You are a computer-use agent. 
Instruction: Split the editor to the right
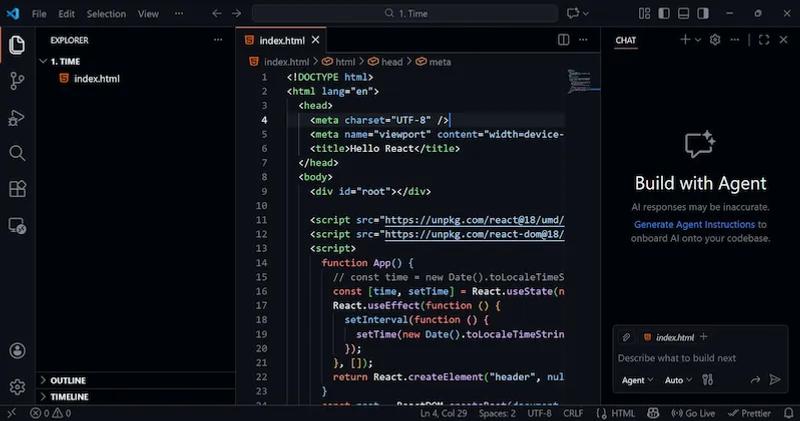pyautogui.click(x=563, y=40)
